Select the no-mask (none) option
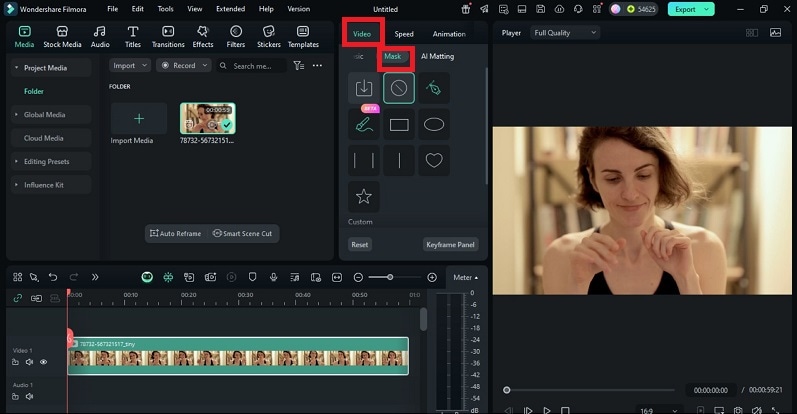 tap(398, 88)
